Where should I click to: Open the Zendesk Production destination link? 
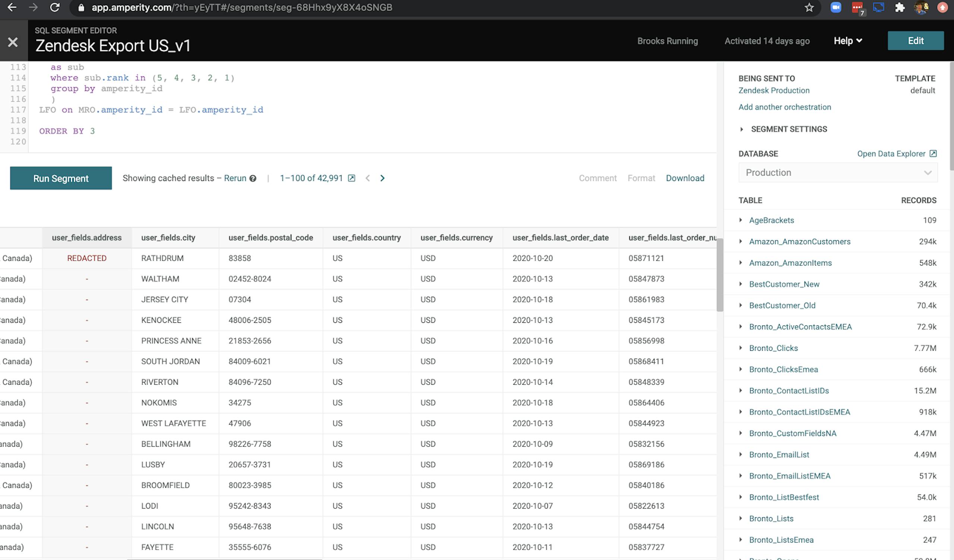774,90
